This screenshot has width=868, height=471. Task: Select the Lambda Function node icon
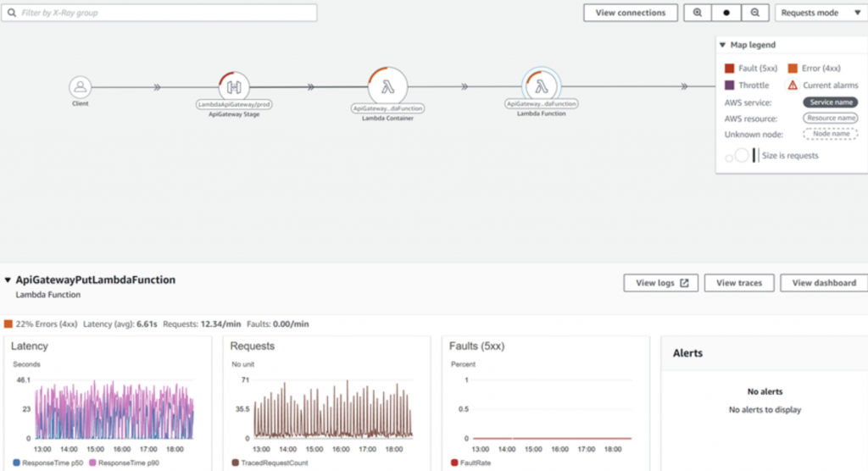(541, 86)
